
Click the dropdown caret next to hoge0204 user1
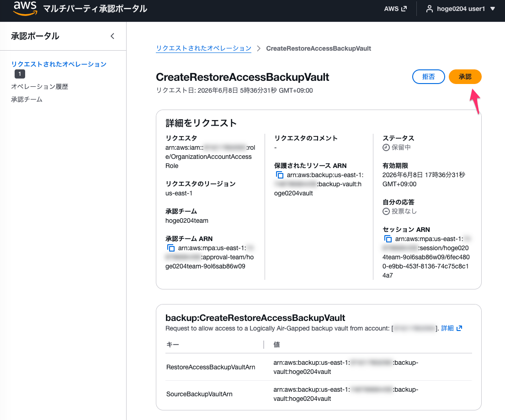pyautogui.click(x=493, y=9)
